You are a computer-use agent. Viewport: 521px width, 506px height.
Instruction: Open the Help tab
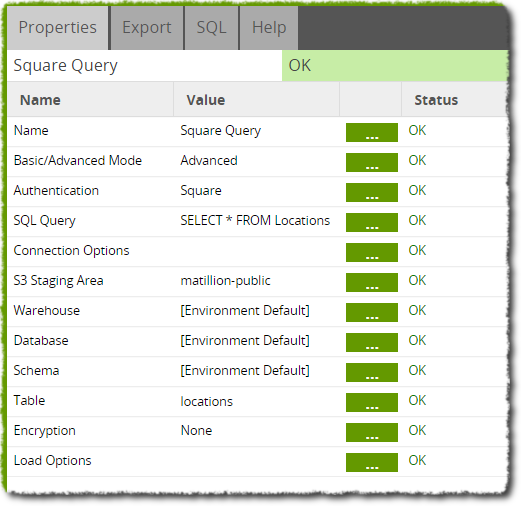point(269,28)
